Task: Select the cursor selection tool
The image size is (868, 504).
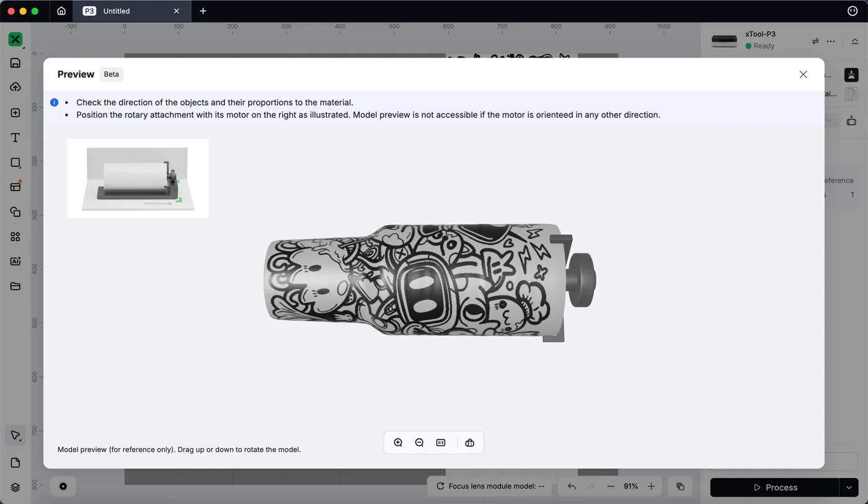Action: pos(15,435)
